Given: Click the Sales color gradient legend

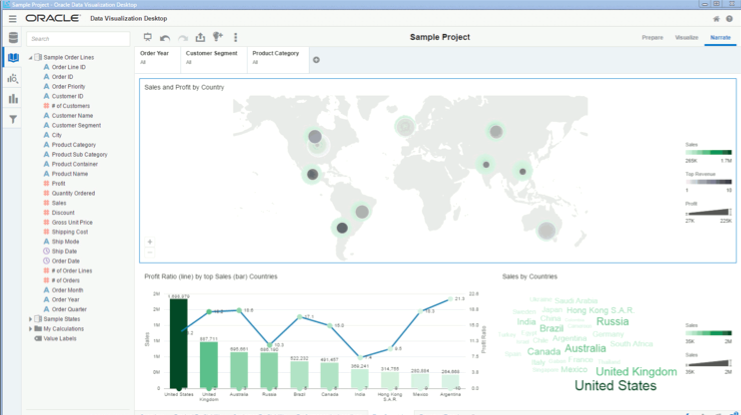Looking at the screenshot, I should coord(708,152).
